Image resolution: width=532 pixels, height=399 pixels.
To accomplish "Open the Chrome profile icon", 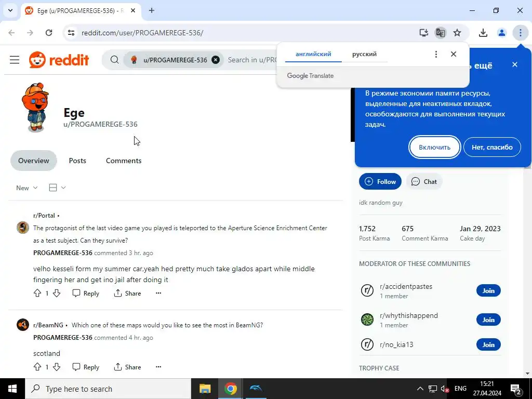I will pyautogui.click(x=501, y=33).
